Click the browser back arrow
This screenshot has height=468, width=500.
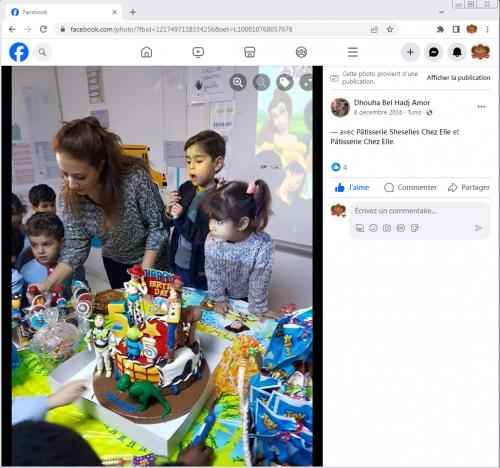tap(12, 29)
